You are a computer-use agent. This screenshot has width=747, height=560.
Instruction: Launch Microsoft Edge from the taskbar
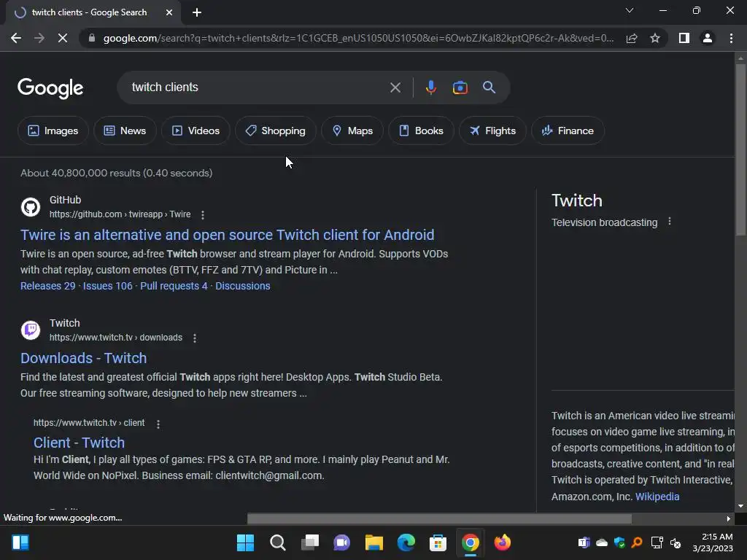[406, 542]
